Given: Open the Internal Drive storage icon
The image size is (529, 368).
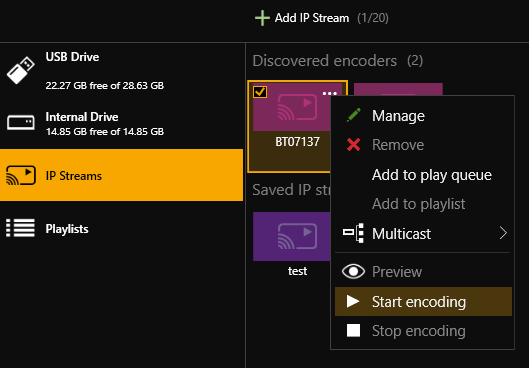Looking at the screenshot, I should (21, 122).
